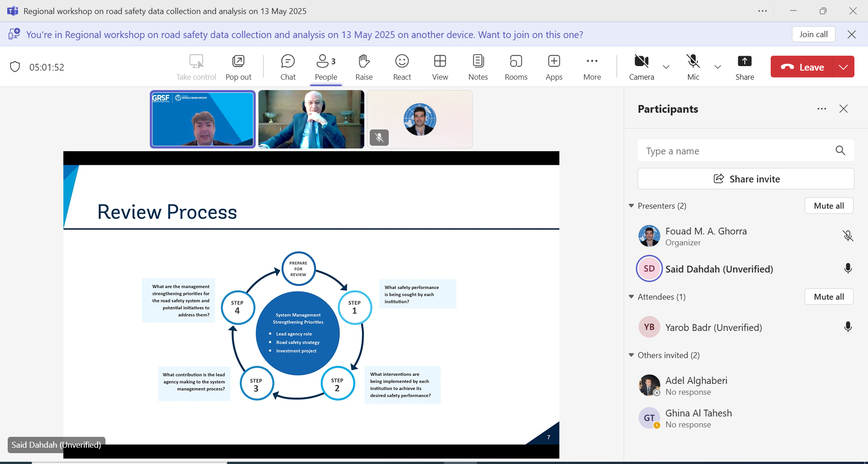Open the React emoji options

[x=402, y=67]
